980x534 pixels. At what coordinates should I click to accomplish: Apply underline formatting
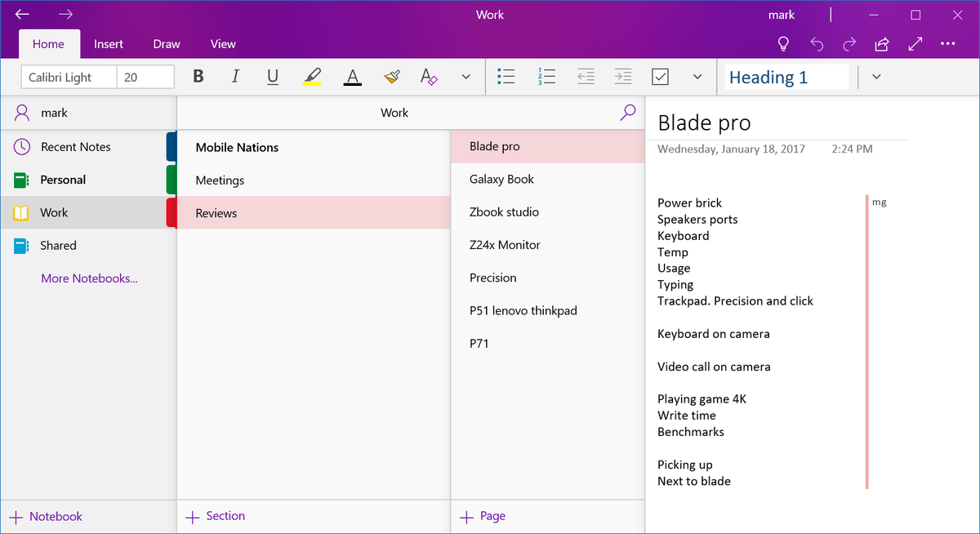(x=271, y=76)
